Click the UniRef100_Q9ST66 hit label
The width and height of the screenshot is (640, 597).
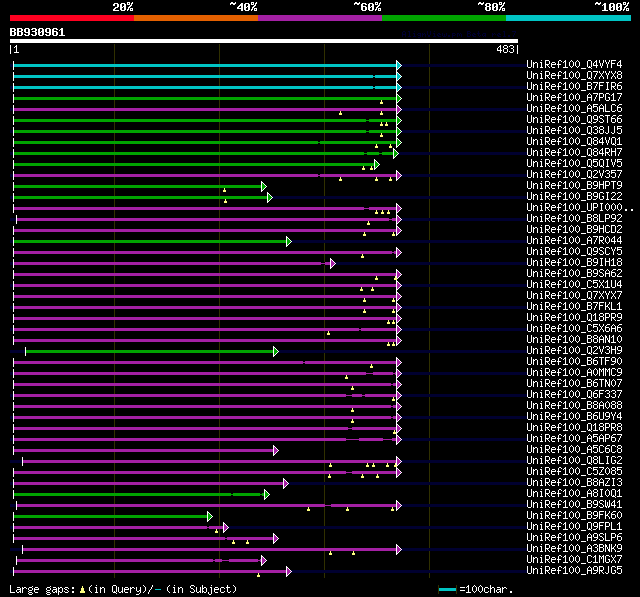point(574,120)
